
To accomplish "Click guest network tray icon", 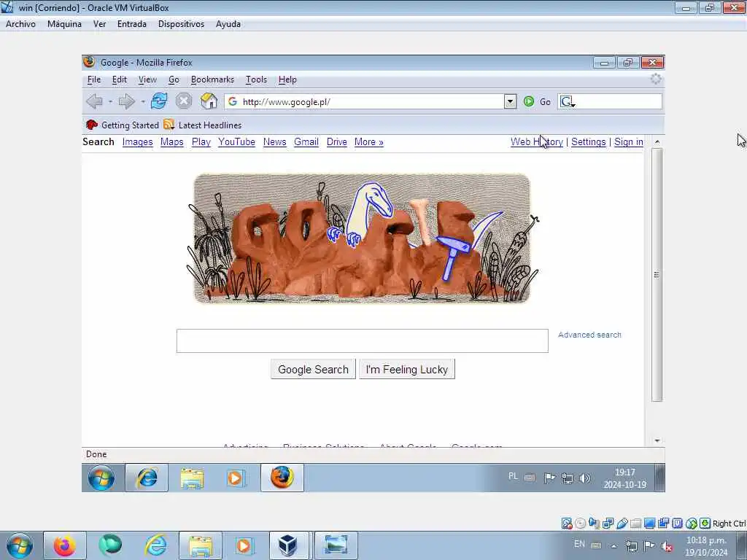I will (x=567, y=478).
